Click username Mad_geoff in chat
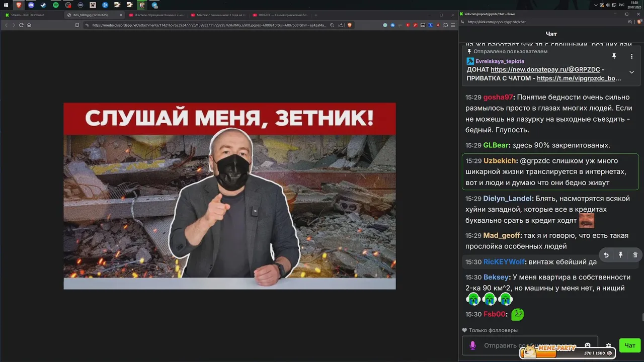644x362 pixels. pyautogui.click(x=502, y=236)
